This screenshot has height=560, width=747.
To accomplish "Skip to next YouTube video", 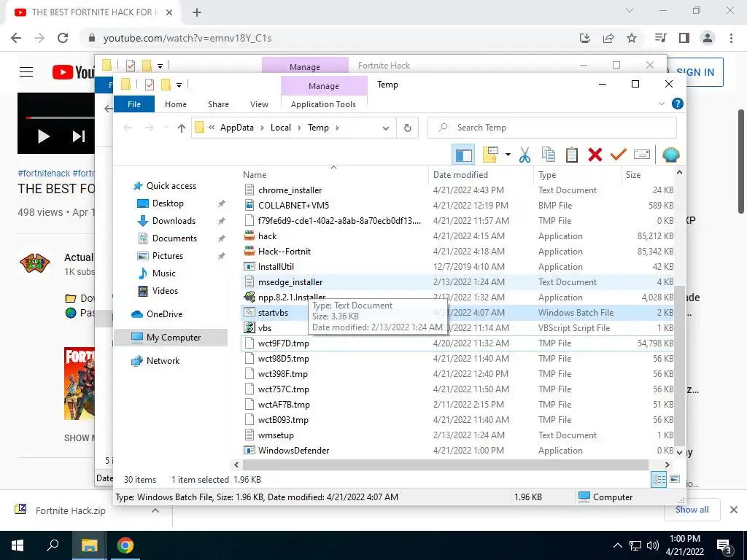I will 79,136.
